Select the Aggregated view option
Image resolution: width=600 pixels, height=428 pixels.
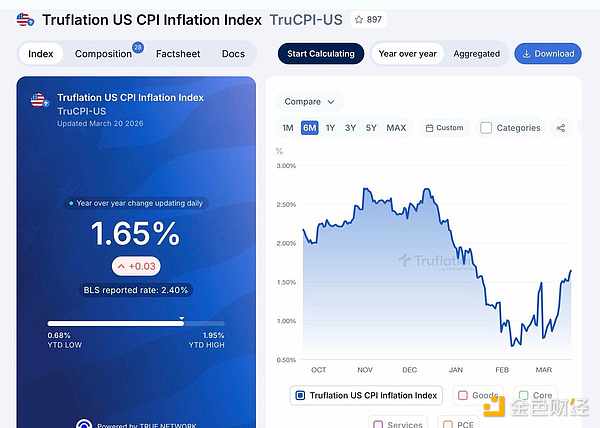(x=476, y=54)
